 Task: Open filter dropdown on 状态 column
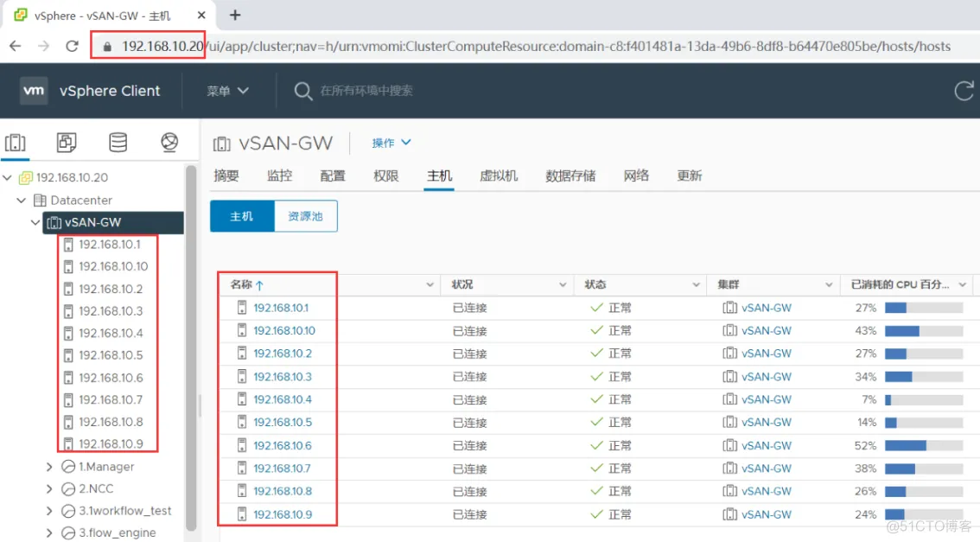coord(696,284)
